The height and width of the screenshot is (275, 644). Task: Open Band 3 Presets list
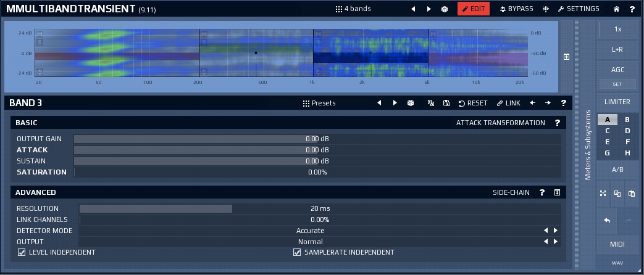319,103
